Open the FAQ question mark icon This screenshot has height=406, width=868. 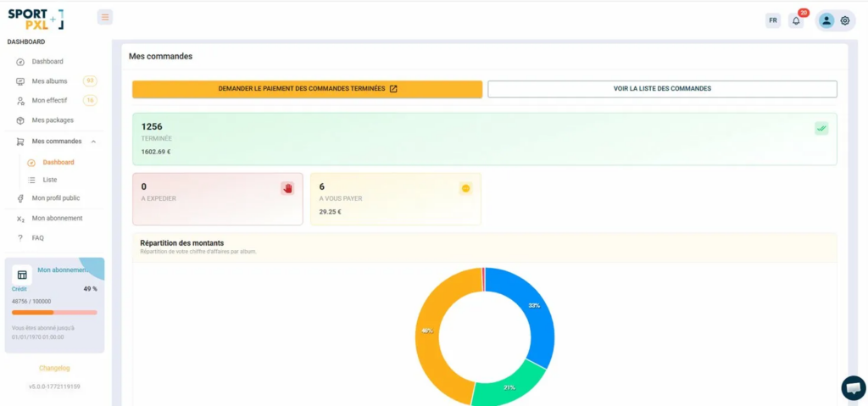(20, 238)
